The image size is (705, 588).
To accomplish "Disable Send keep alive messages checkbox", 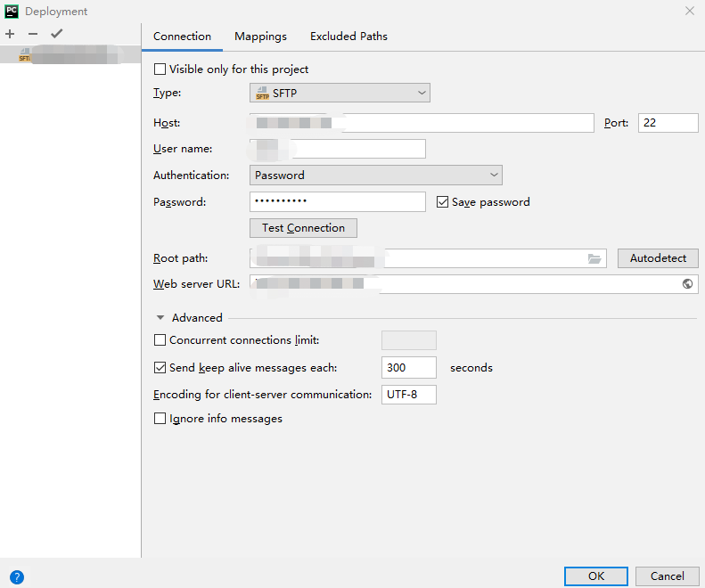I will point(160,368).
